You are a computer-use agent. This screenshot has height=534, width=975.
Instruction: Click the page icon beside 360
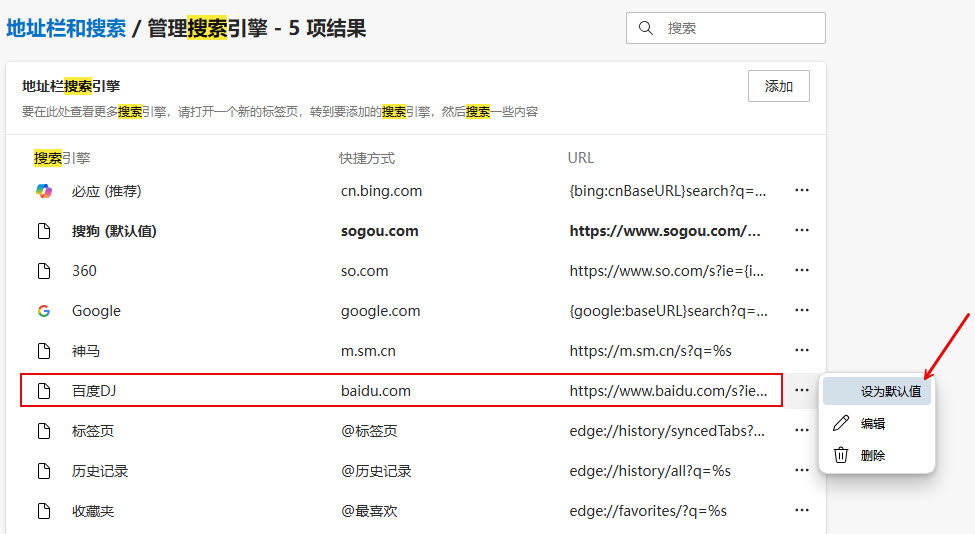pos(44,271)
